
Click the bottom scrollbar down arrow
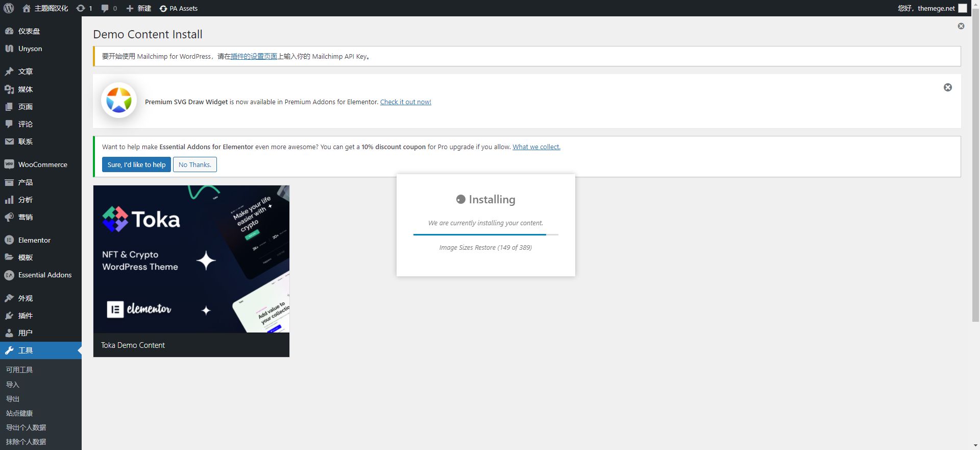[x=975, y=446]
